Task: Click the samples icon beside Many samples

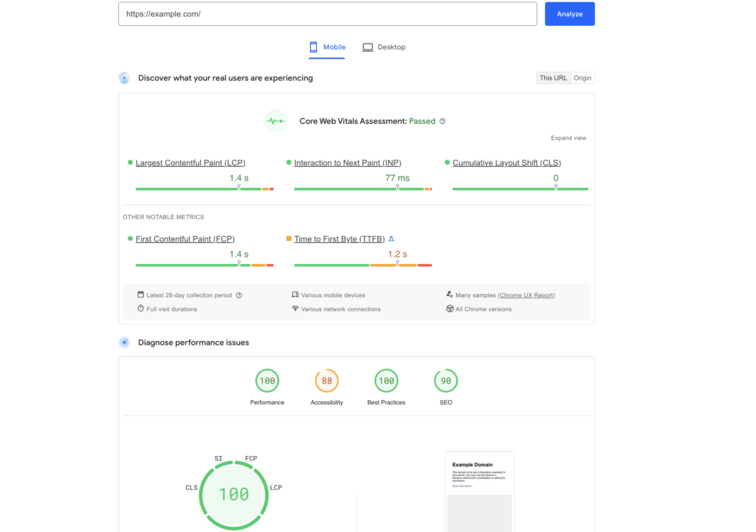Action: 450,294
